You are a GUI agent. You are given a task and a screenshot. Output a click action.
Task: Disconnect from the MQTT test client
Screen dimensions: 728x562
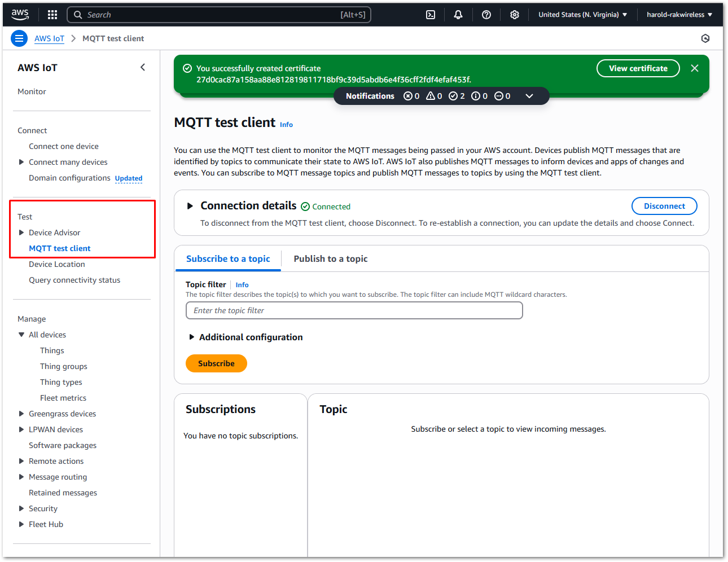click(664, 206)
